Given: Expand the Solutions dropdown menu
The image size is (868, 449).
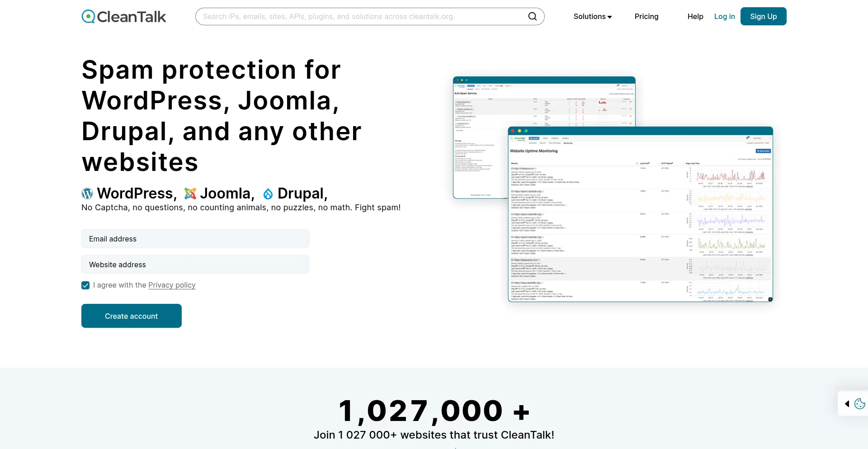Looking at the screenshot, I should tap(592, 17).
